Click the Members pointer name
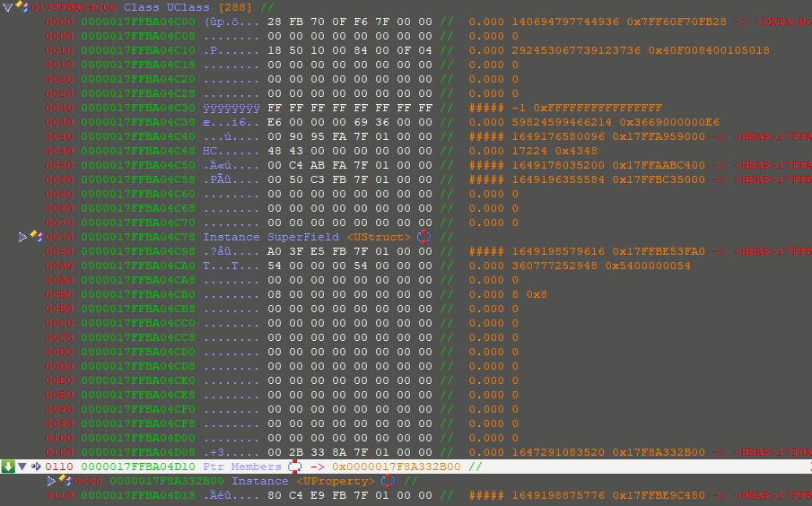The width and height of the screenshot is (812, 506). point(256,467)
